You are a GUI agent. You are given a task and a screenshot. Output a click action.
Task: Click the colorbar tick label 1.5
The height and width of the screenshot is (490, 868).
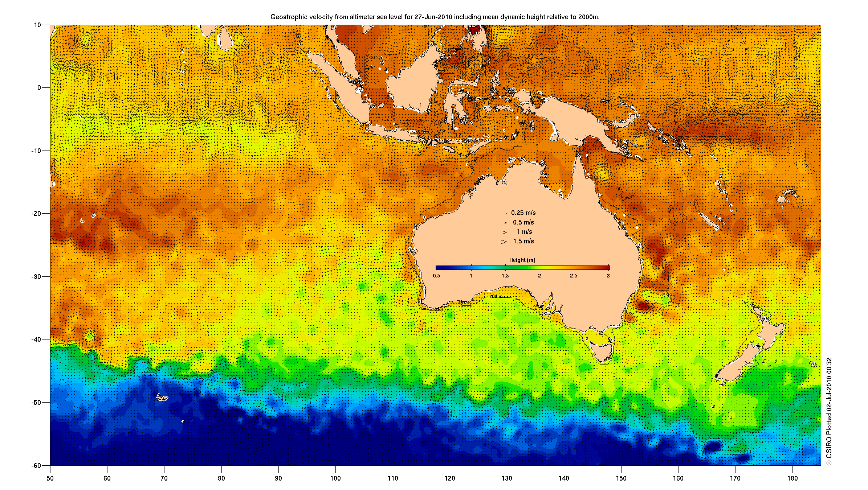coord(505,276)
